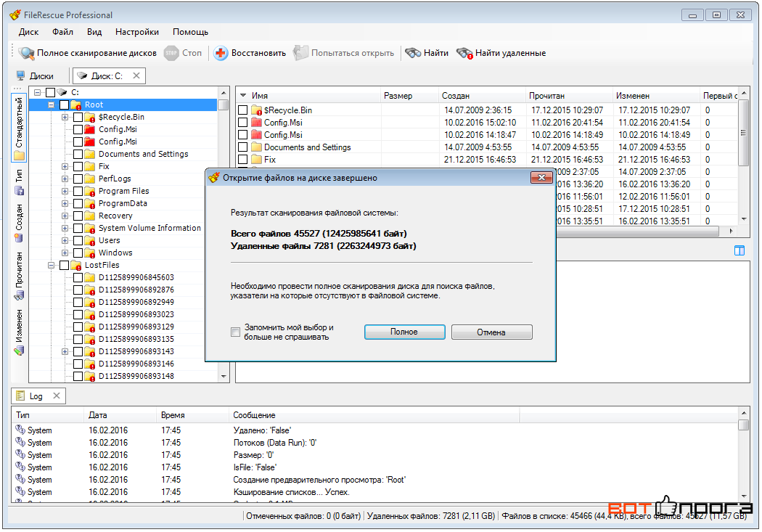Screen dimensions: 762x532
Task: Tick the Documents and Settings checkbox in file list
Action: point(243,147)
